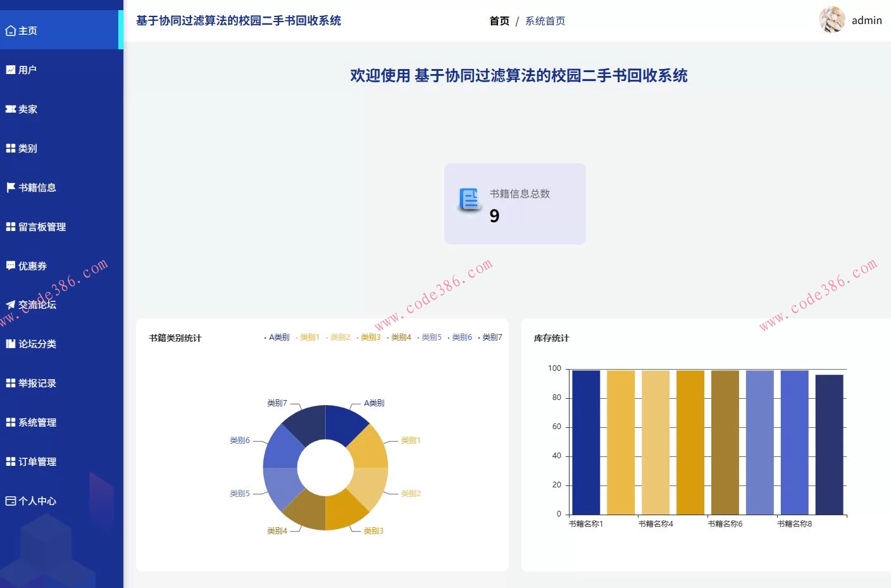The image size is (891, 588).
Task: Click the 系统首页 breadcrumb item
Action: tap(545, 21)
